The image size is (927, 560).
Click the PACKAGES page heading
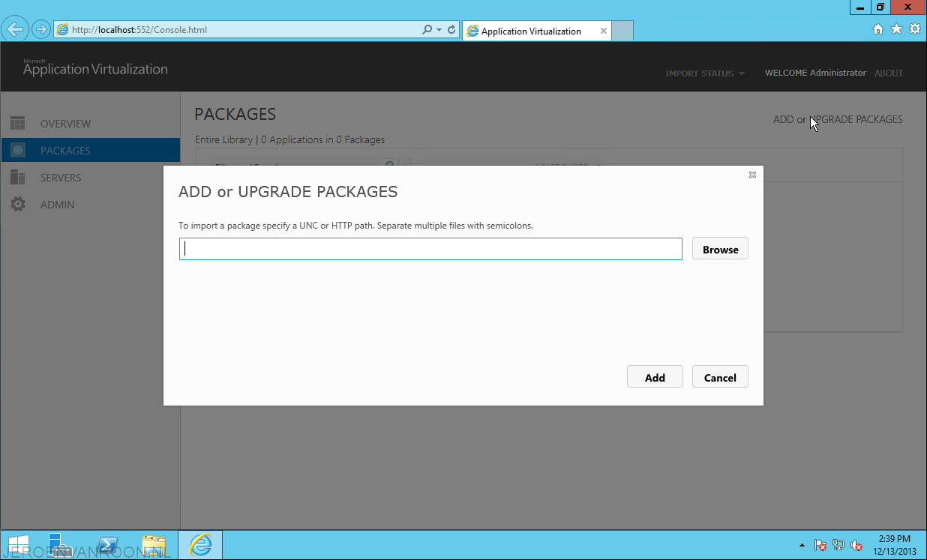[235, 115]
